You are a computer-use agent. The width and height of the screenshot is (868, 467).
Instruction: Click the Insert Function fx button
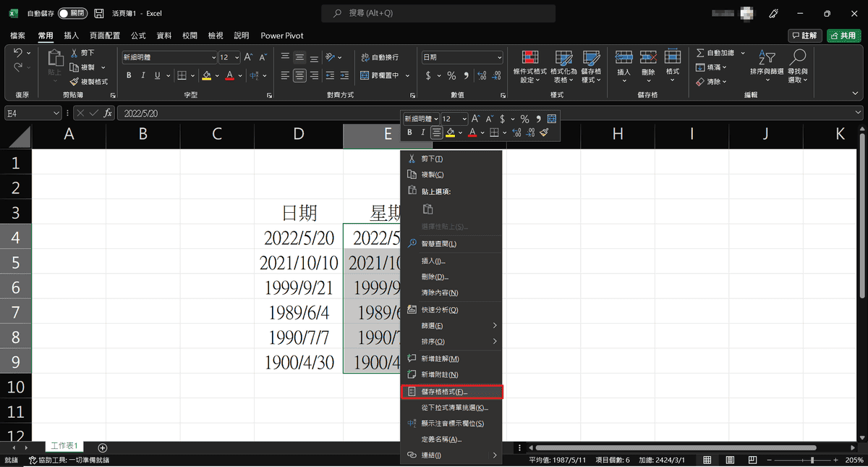pos(109,113)
